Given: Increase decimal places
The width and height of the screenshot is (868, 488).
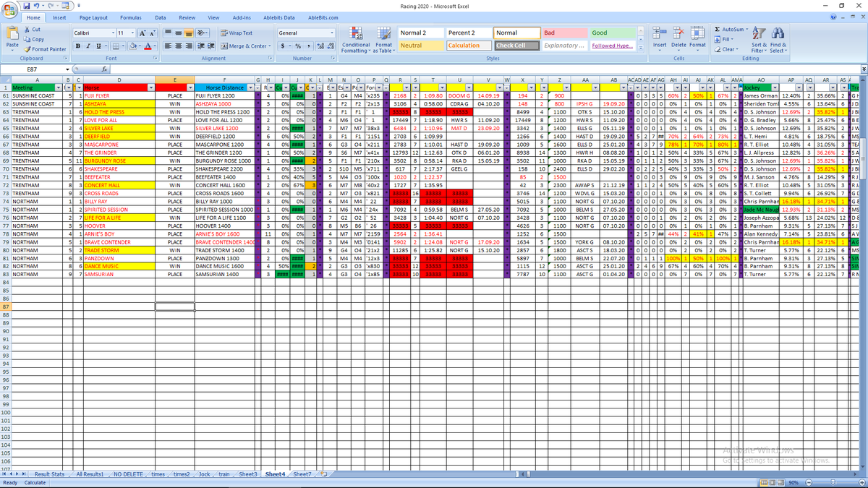Looking at the screenshot, I should tap(320, 46).
